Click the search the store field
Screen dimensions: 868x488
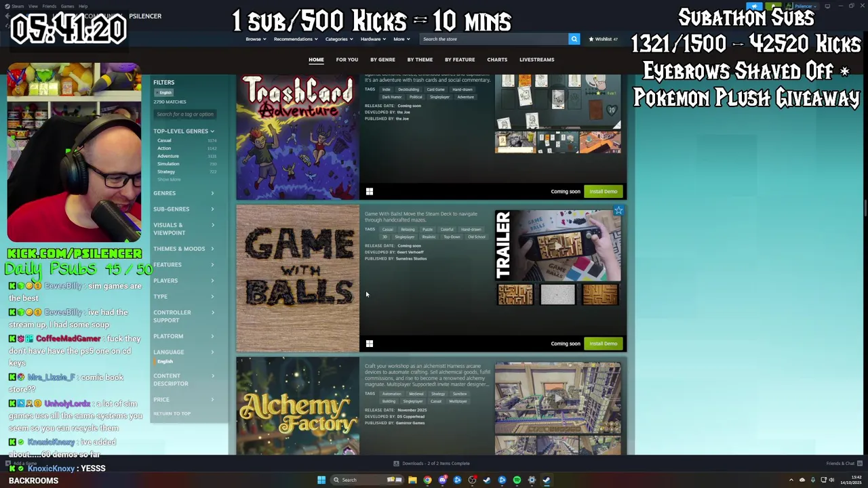pyautogui.click(x=493, y=39)
